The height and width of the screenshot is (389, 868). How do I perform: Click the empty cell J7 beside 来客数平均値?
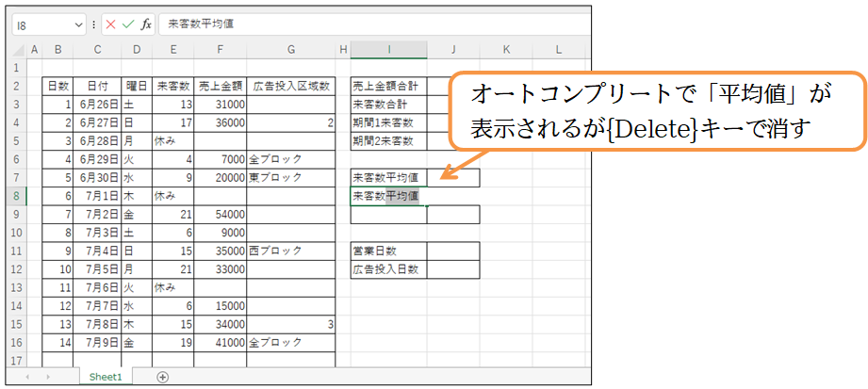(453, 178)
